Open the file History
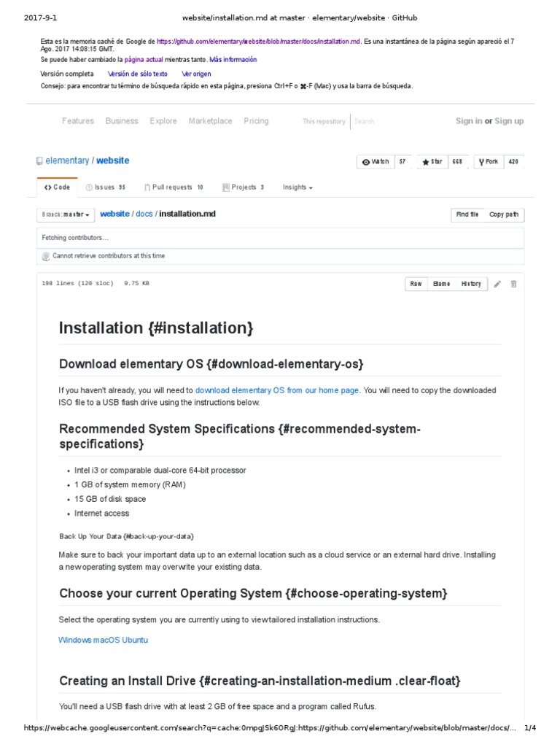Screen dimensions: 560x747 pos(471,284)
